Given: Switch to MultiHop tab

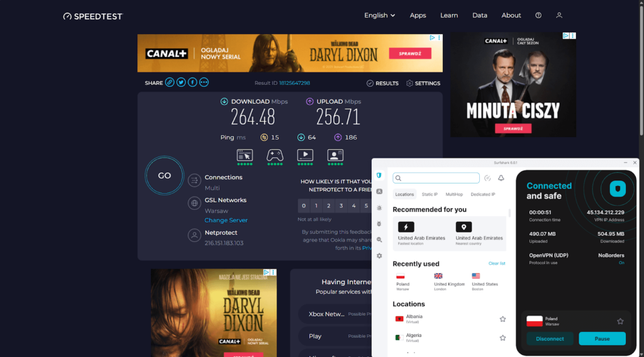Looking at the screenshot, I should point(454,194).
